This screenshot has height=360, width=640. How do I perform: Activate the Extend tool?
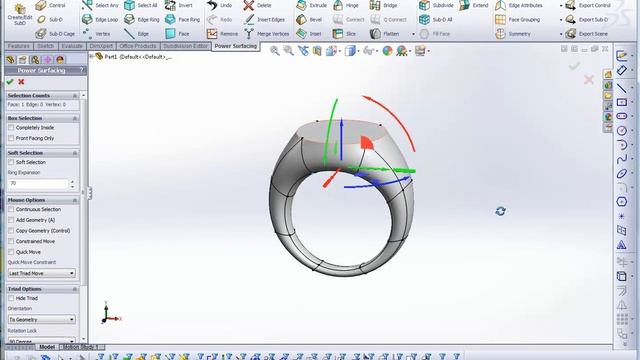pos(473,5)
